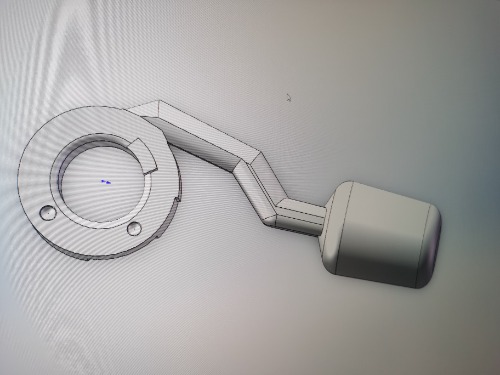Click the short stem joining arm to knob
Viewport: 500px width, 375px height.
coord(300,217)
